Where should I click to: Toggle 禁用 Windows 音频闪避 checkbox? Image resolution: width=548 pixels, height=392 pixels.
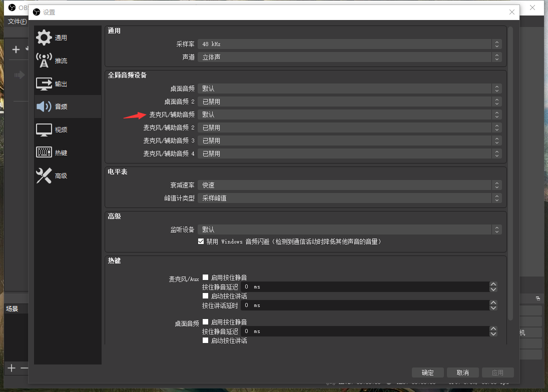pyautogui.click(x=202, y=241)
